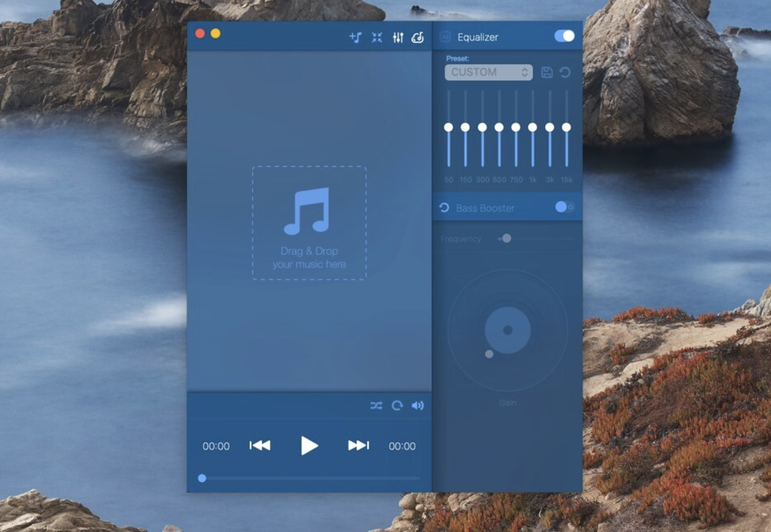Reset the Bass Booster settings
Screen dimensions: 771x532
point(444,207)
